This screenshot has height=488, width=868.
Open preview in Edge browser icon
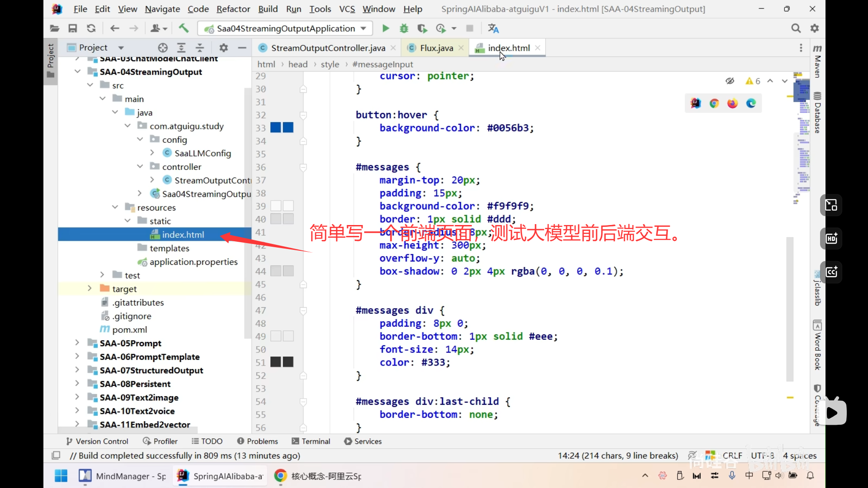click(751, 103)
